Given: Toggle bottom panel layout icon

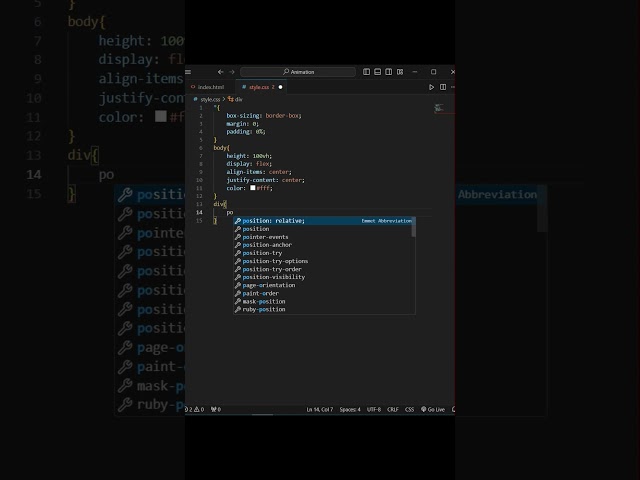Looking at the screenshot, I should click(378, 72).
